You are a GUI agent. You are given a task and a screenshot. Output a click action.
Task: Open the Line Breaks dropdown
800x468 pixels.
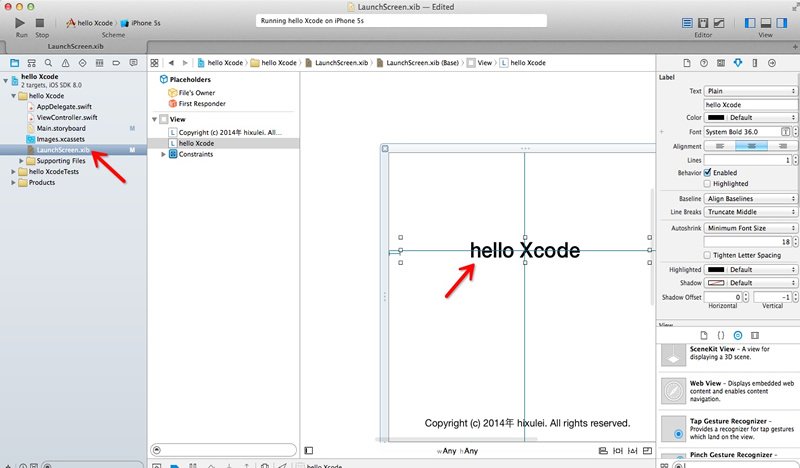(x=751, y=212)
